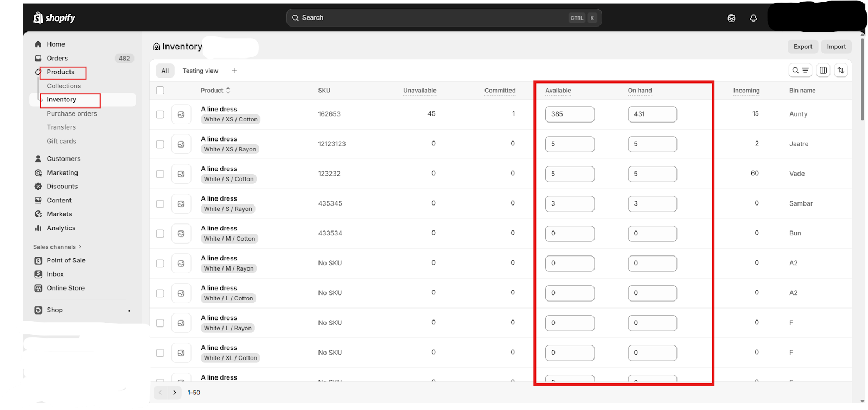Click the Content icon in sidebar

coord(38,201)
